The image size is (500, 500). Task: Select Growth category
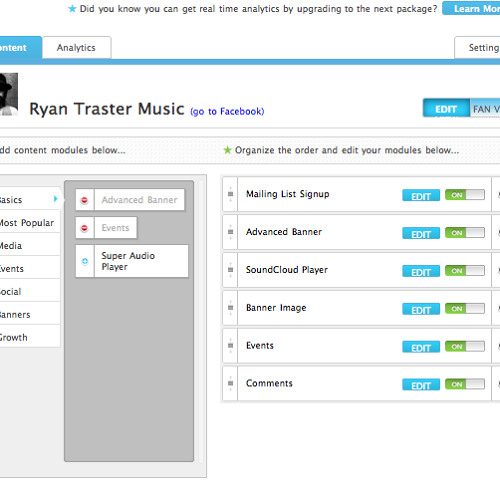pyautogui.click(x=30, y=337)
